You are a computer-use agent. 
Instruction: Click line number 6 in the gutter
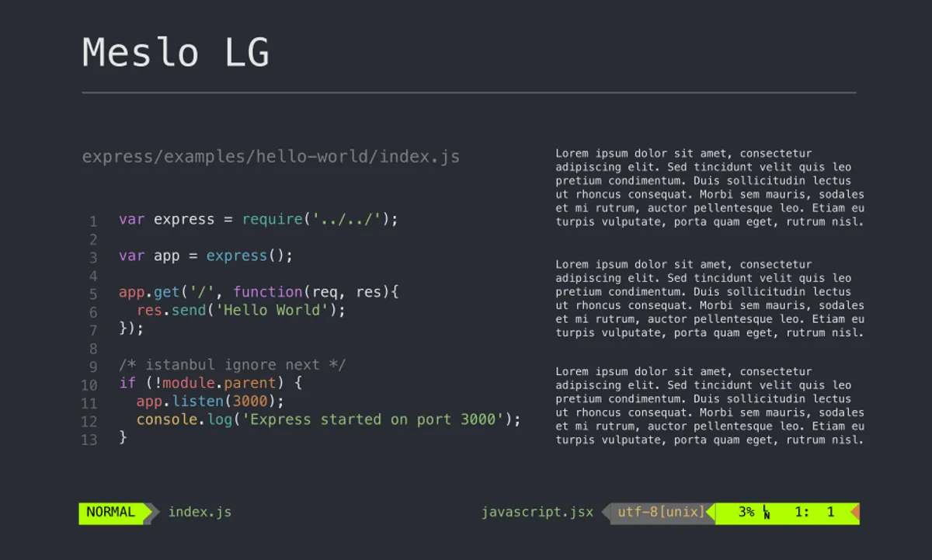click(x=93, y=312)
